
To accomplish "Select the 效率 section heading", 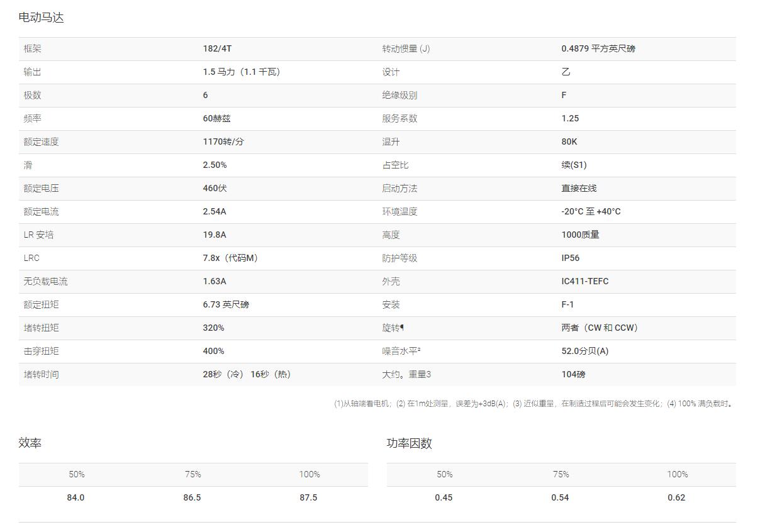I will click(x=30, y=443).
